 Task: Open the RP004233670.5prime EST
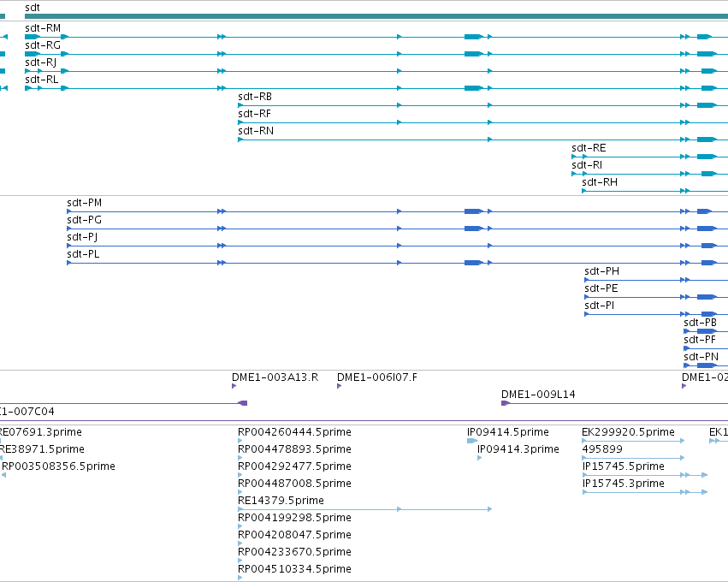pos(294,553)
